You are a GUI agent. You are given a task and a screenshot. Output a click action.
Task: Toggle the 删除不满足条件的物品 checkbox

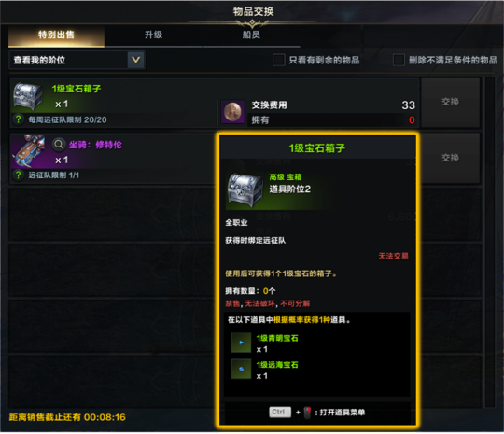click(x=399, y=60)
